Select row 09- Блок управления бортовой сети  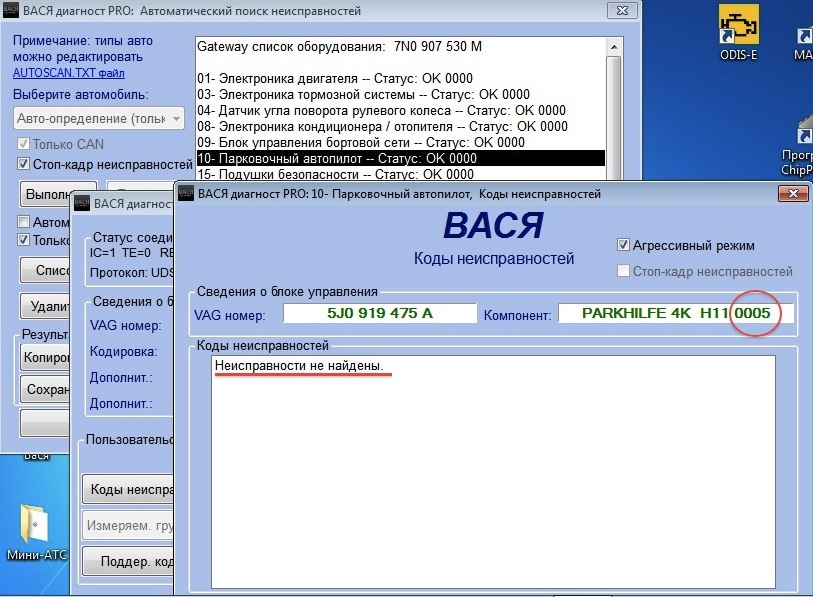pyautogui.click(x=400, y=143)
